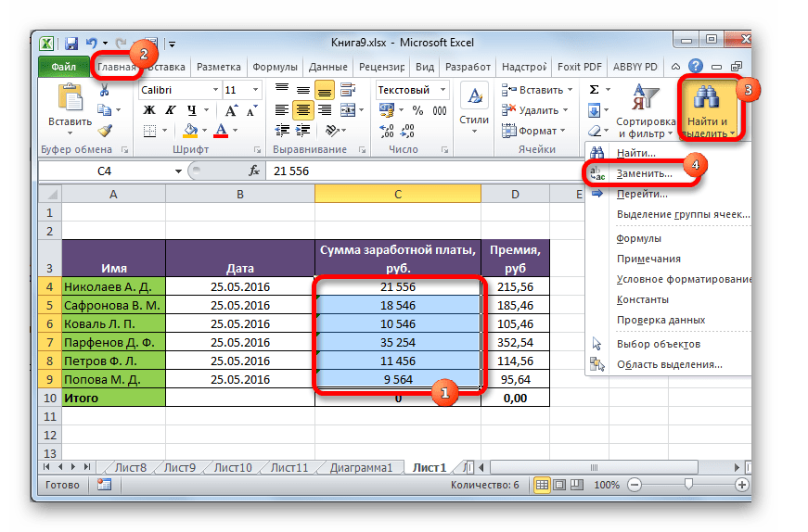808x532 pixels.
Task: Toggle bold formatting
Action: click(147, 110)
